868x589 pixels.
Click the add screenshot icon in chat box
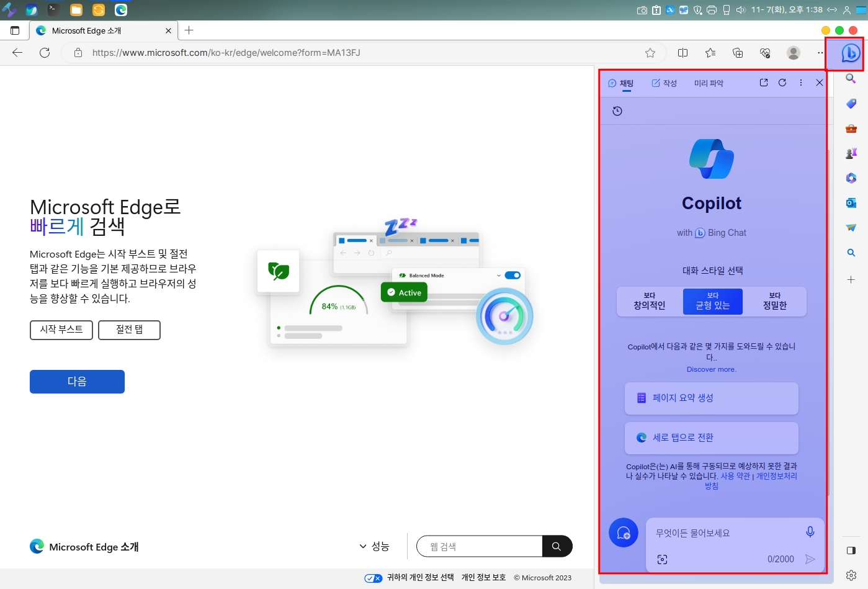pos(662,559)
